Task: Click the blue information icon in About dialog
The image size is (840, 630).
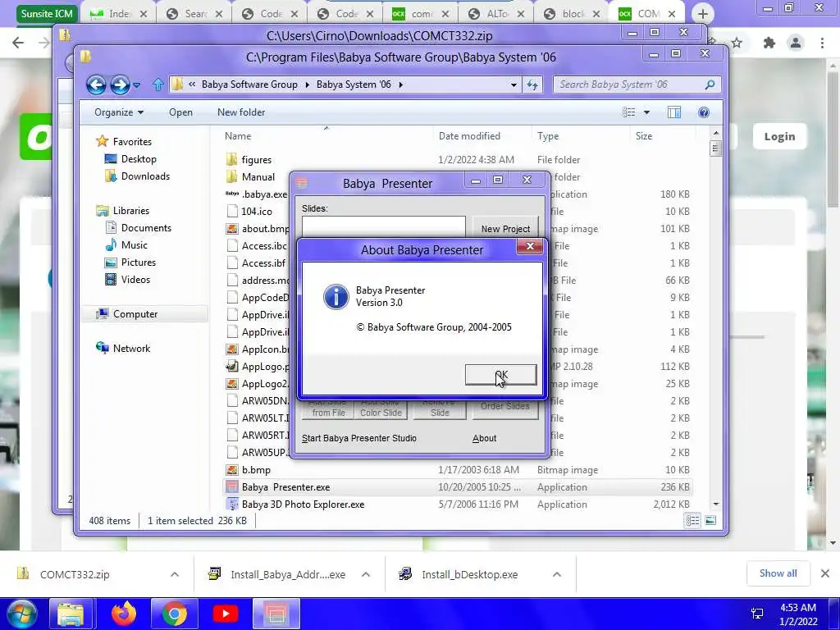Action: pyautogui.click(x=336, y=296)
